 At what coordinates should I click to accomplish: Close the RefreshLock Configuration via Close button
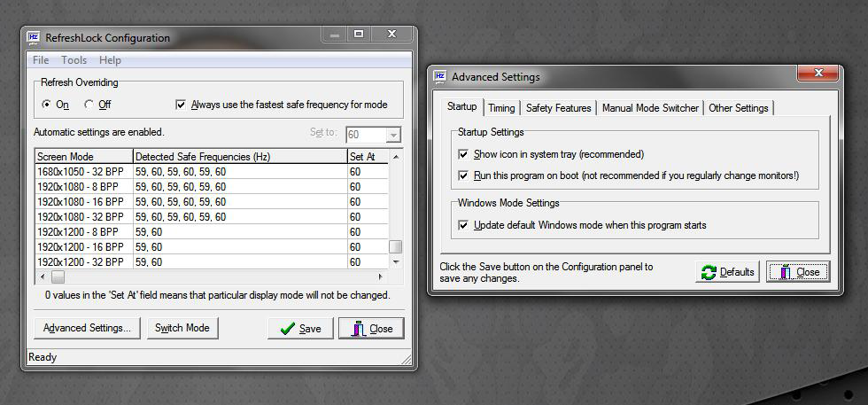coord(371,329)
